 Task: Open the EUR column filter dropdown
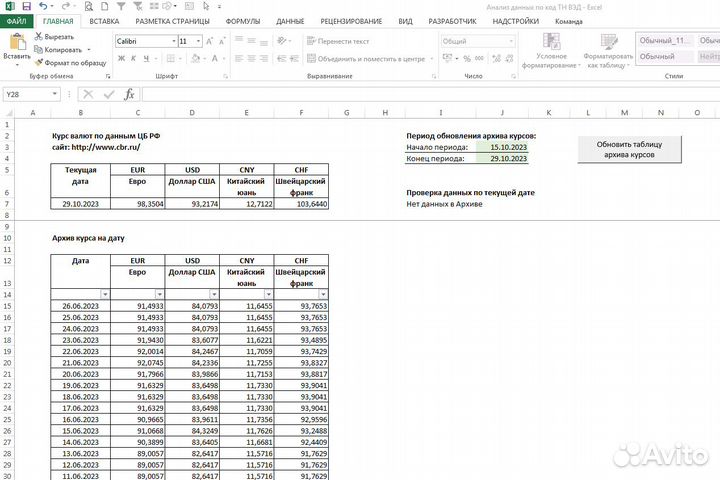pos(159,294)
